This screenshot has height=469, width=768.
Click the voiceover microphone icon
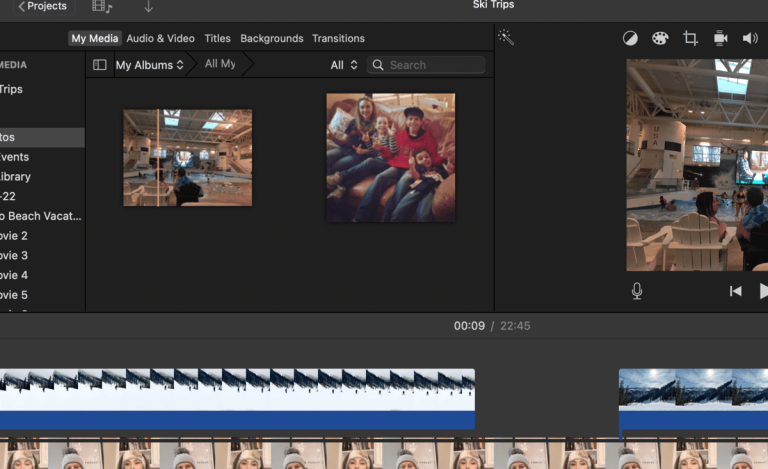click(637, 291)
